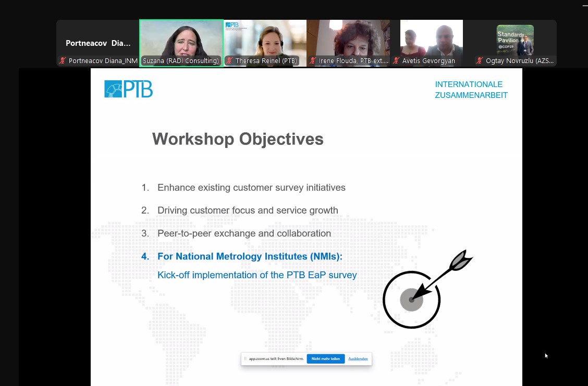Click the drag handle on the sharing bar
This screenshot has width=588, height=386.
tap(246, 358)
